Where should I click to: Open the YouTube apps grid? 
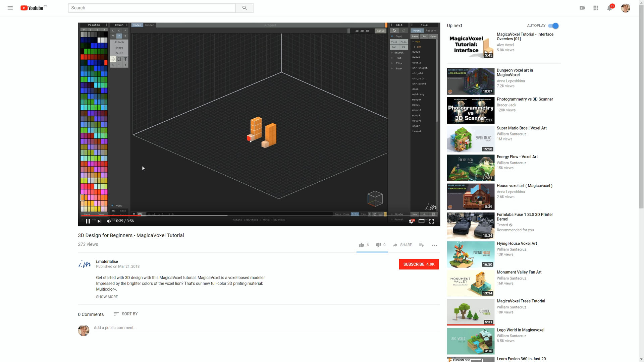(x=596, y=8)
